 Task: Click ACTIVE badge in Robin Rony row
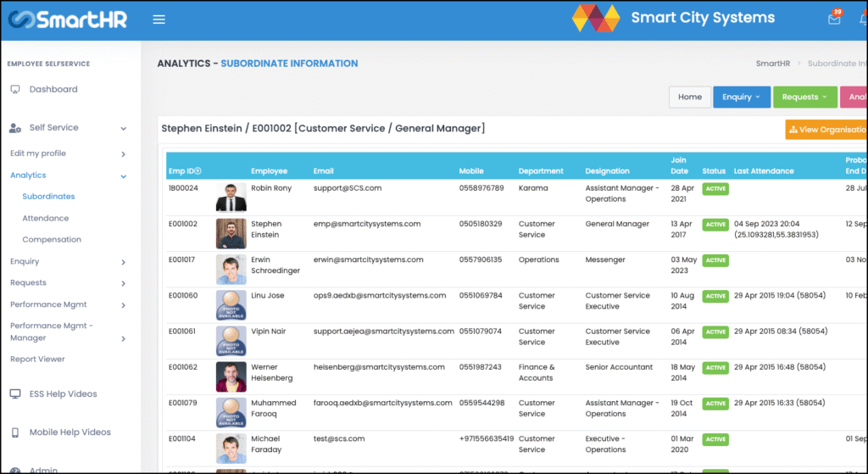(x=715, y=189)
